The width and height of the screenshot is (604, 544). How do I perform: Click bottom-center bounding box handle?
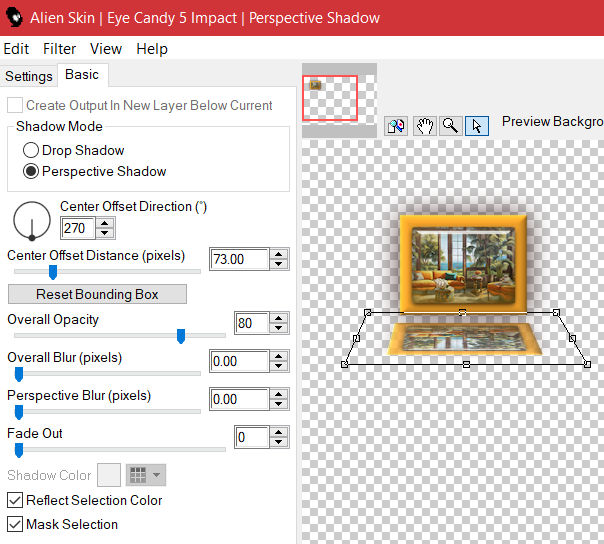[466, 364]
